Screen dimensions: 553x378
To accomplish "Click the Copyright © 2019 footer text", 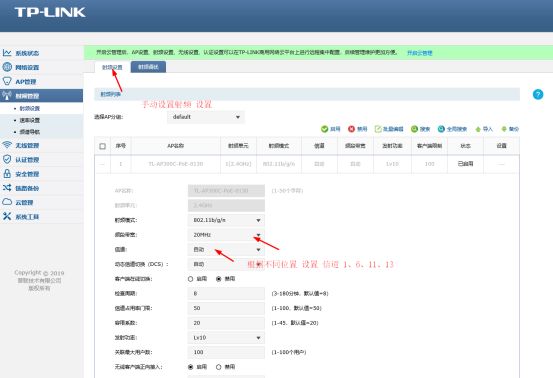I will [39, 273].
